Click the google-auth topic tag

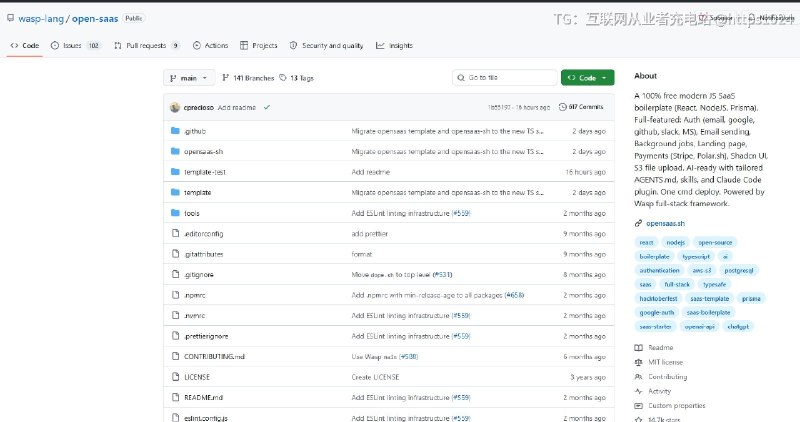[657, 312]
